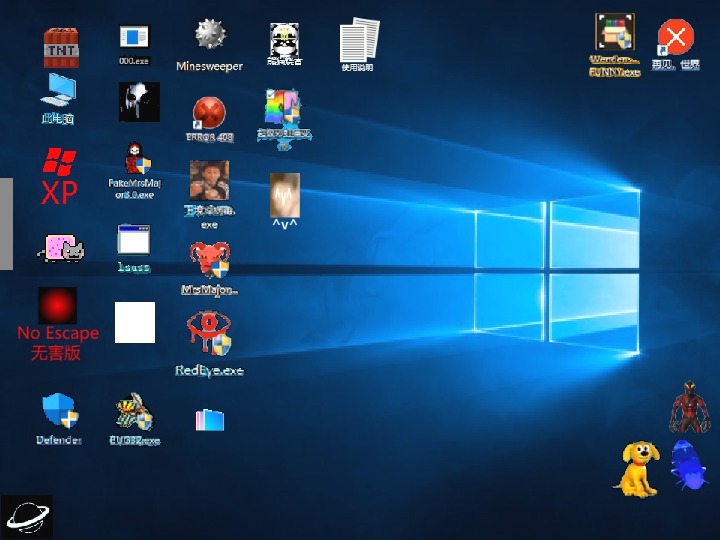This screenshot has width=720, height=540.
Task: Open the dark skull face icon
Action: [139, 102]
